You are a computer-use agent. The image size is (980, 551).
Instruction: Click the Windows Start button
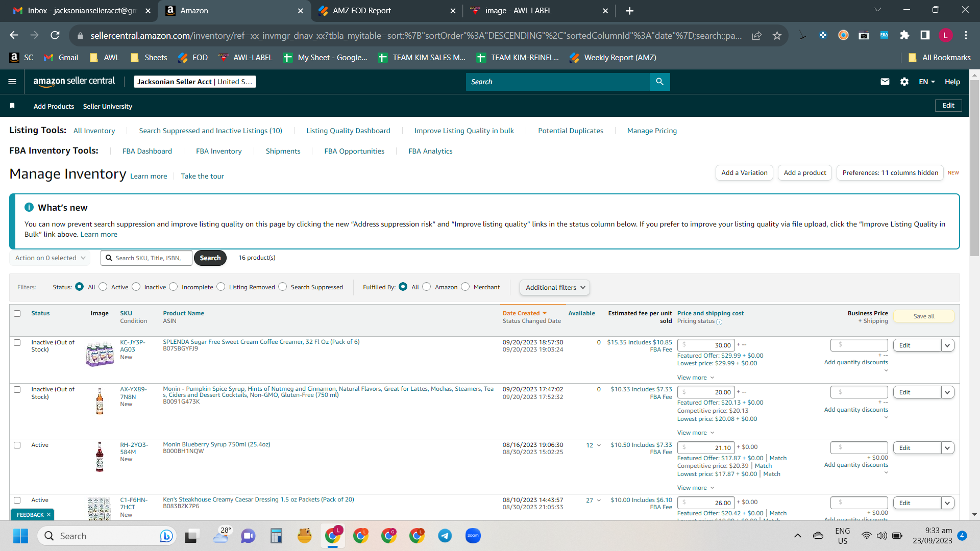click(20, 536)
